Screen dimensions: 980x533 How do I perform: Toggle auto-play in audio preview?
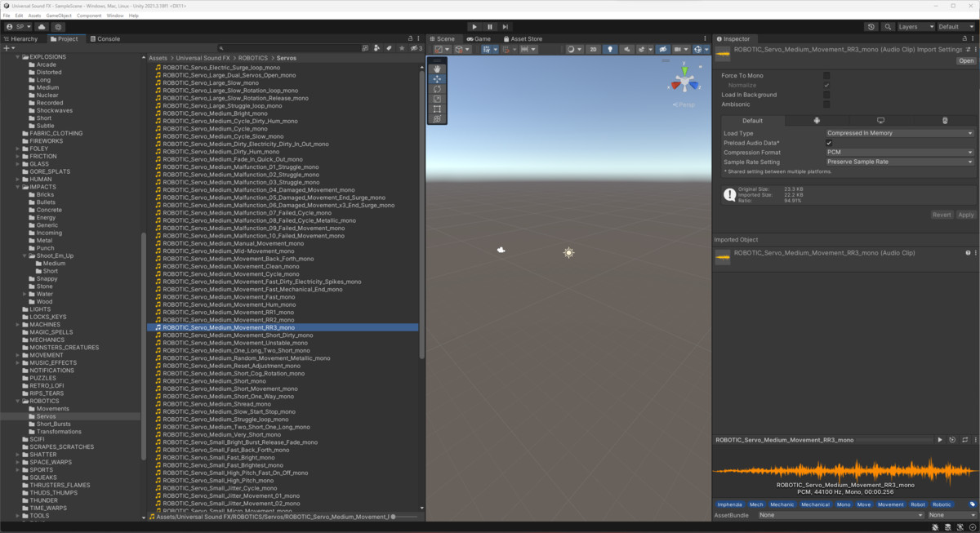[x=952, y=440]
